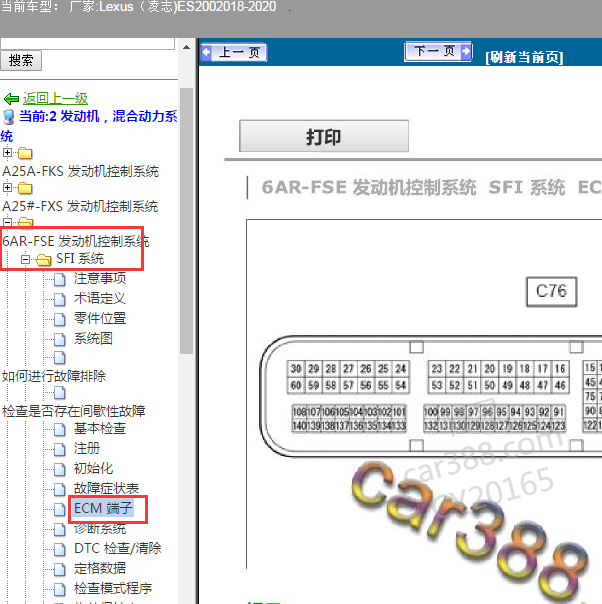Open 如何进行故障排除 page
This screenshot has width=602, height=604.
(x=54, y=376)
